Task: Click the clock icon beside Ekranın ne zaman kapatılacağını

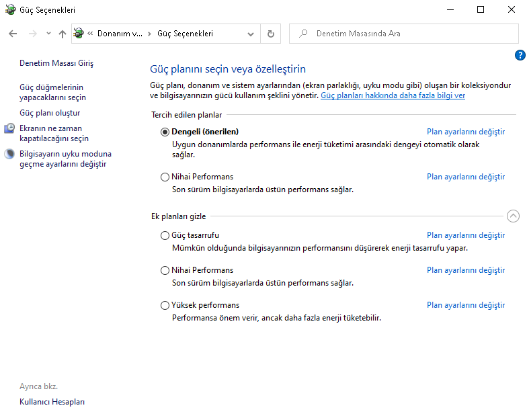Action: (9, 128)
